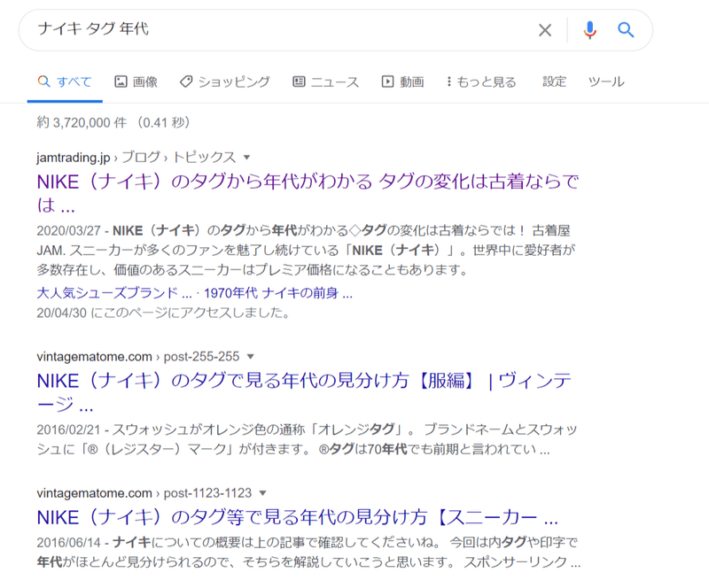Open the dropdown arrow beside jamtrading.jp breadcrumb
The image size is (709, 588).
coord(247,158)
